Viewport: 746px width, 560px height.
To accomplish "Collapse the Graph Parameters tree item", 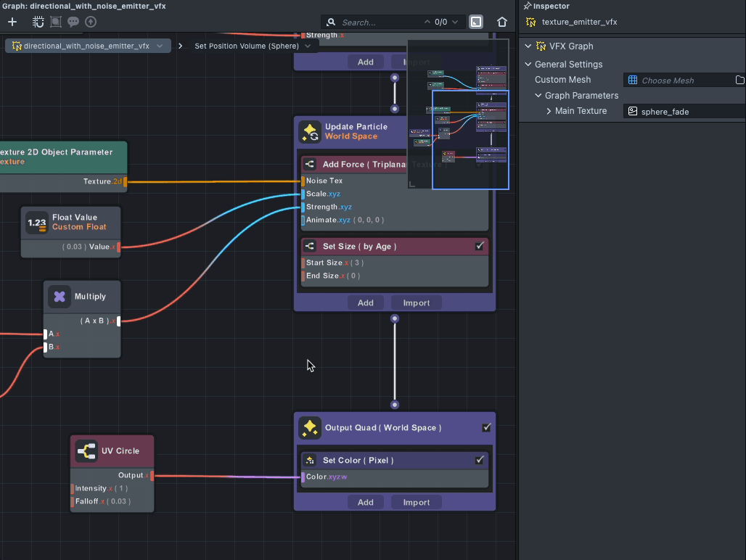I will (538, 95).
